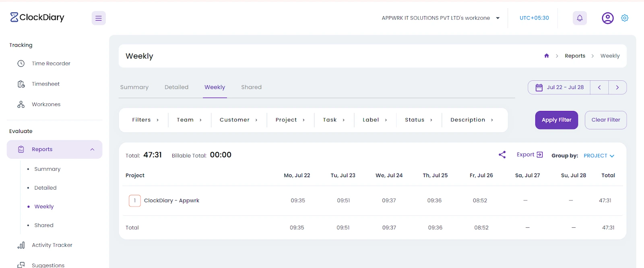Image resolution: width=644 pixels, height=268 pixels.
Task: Expand the Status filter
Action: click(419, 120)
